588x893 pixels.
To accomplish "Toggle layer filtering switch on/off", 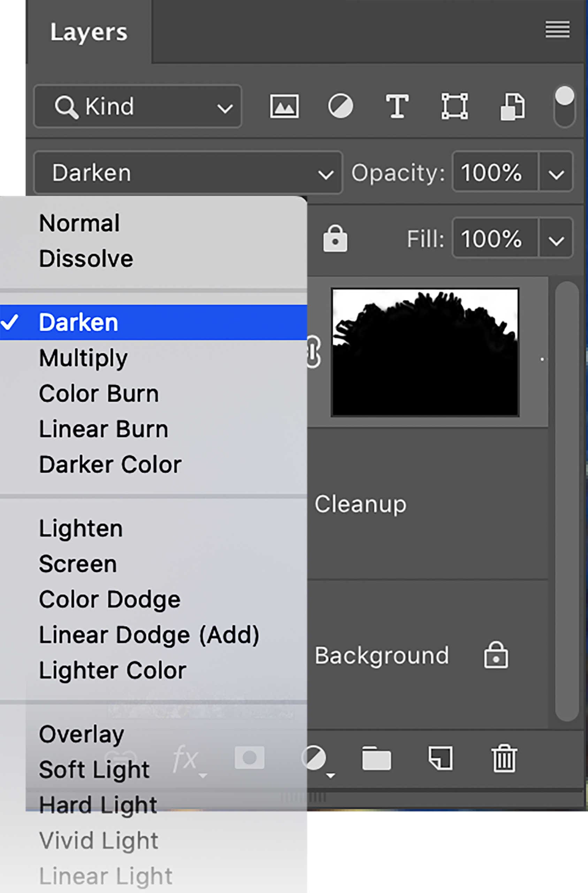I will click(x=564, y=106).
